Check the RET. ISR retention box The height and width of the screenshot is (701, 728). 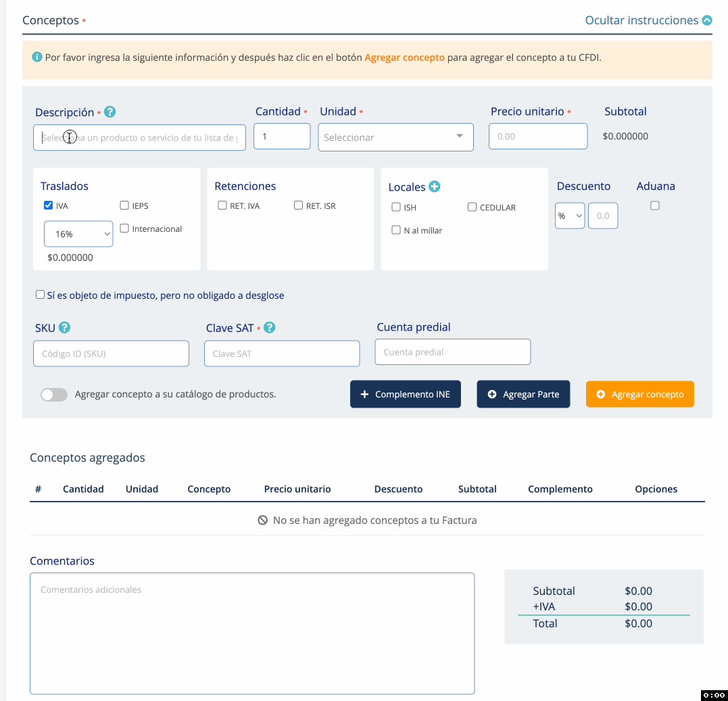point(298,206)
